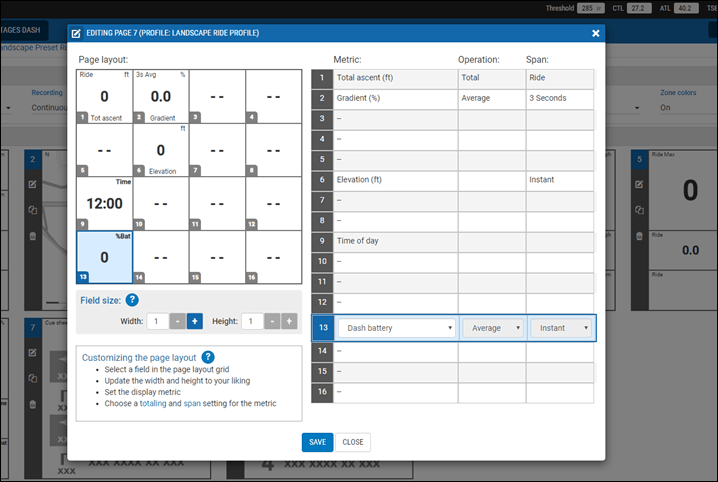Follow the span link
The height and width of the screenshot is (482, 718).
tap(192, 403)
